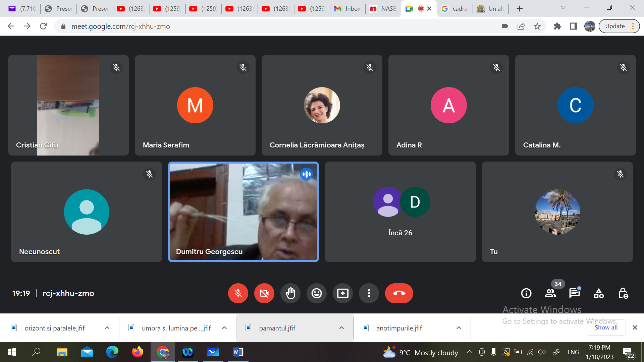Click the speaking indicator on Dumitru Georgescu tile
644x362 pixels.
click(x=306, y=174)
